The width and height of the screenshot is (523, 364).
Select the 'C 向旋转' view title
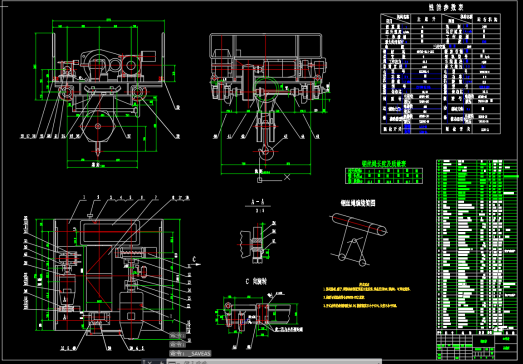click(x=256, y=282)
